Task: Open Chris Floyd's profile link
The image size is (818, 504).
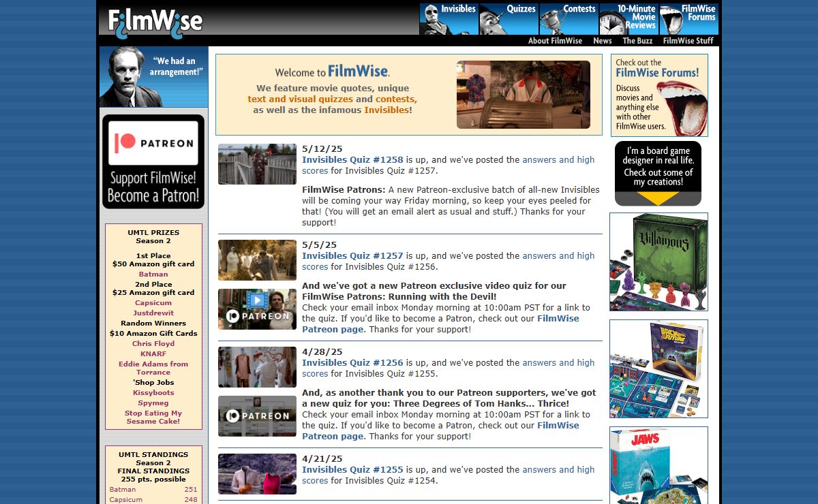Action: 153,343
